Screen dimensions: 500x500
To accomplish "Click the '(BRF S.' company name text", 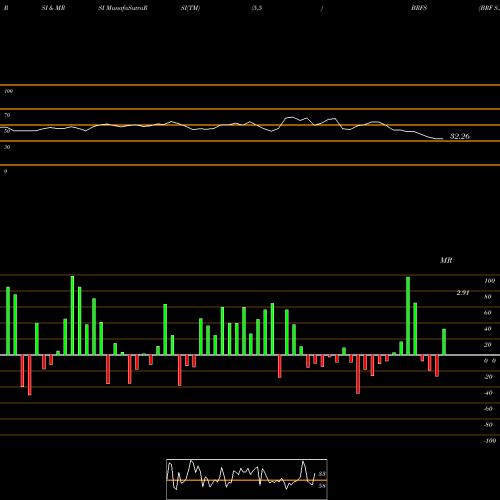I will tap(489, 8).
